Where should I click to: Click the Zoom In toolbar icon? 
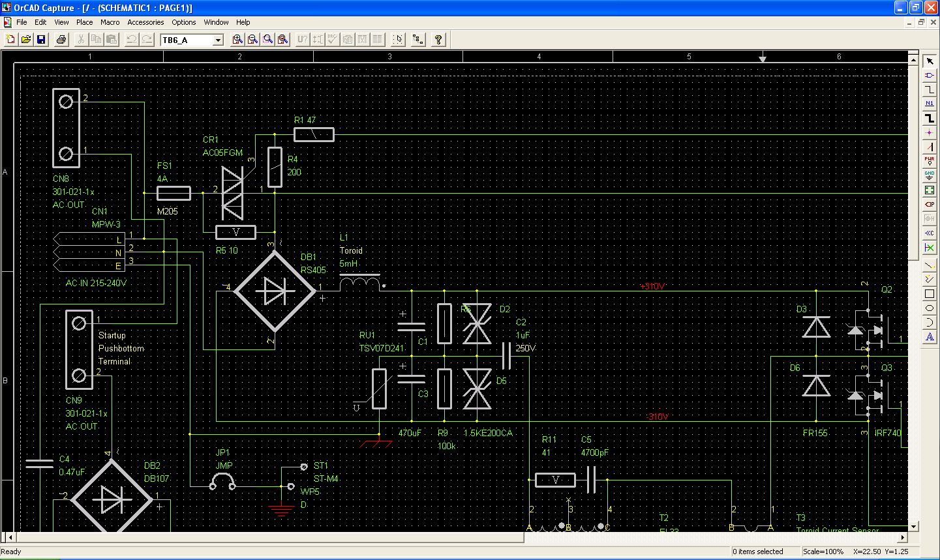pyautogui.click(x=237, y=40)
